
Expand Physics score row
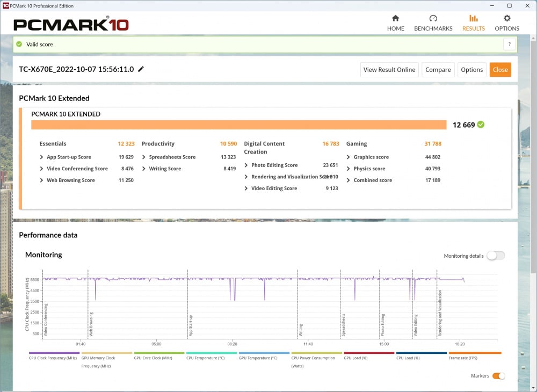point(349,169)
